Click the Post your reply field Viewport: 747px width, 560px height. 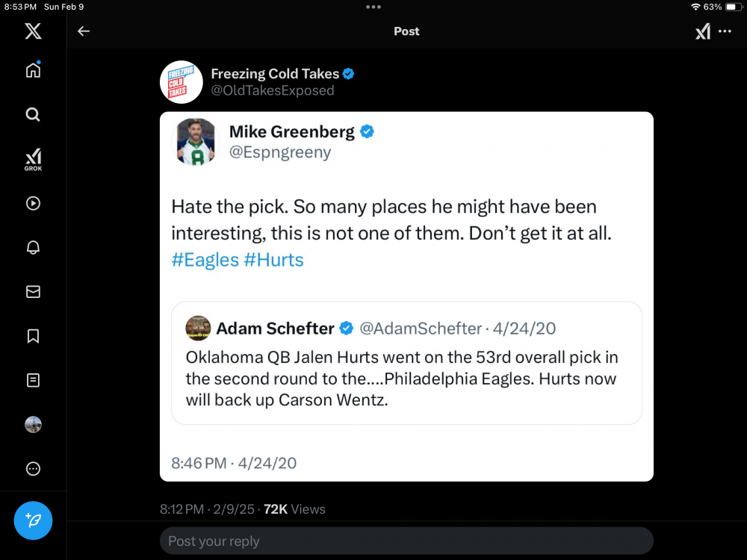[406, 541]
